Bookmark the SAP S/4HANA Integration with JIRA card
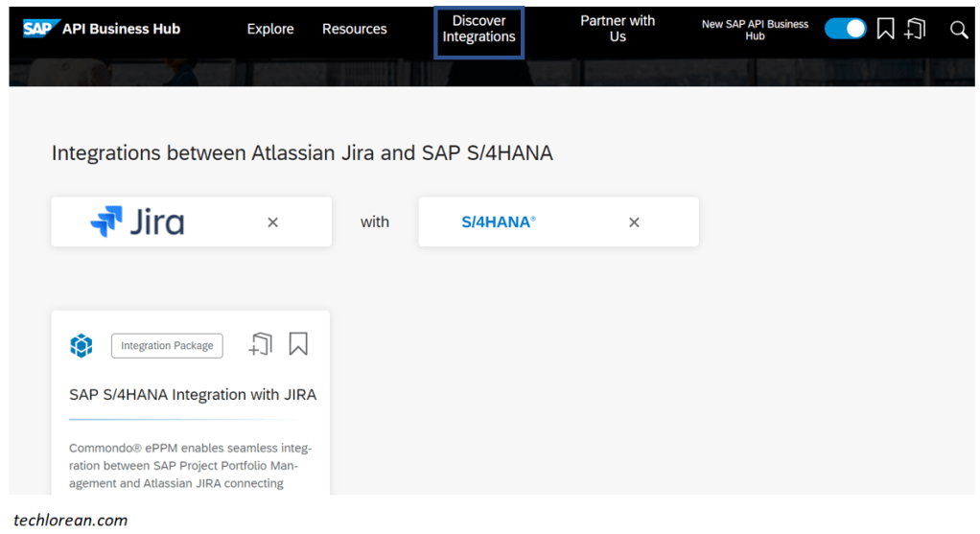The width and height of the screenshot is (980, 534). tap(298, 344)
